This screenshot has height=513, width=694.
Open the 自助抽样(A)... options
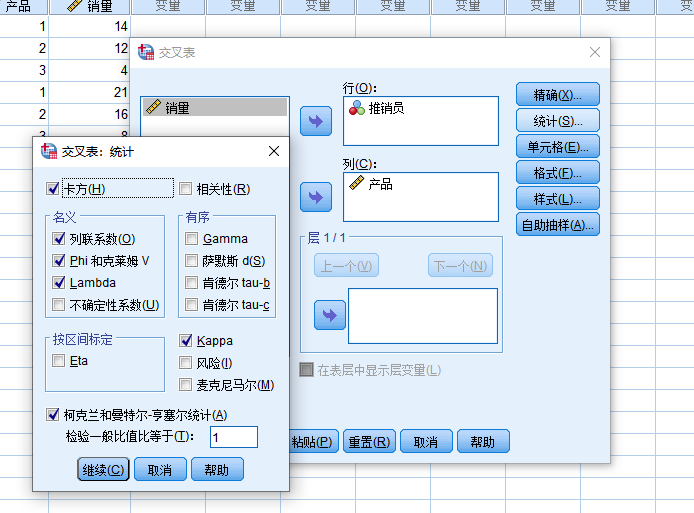tap(558, 225)
